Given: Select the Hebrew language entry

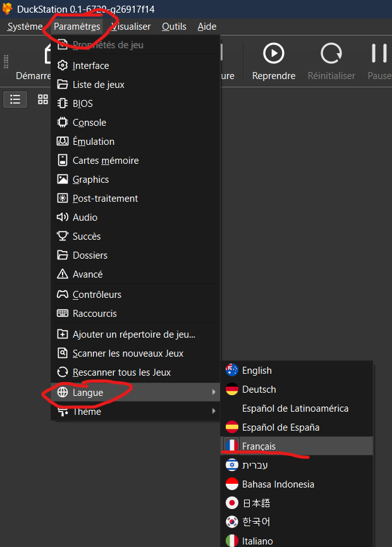Looking at the screenshot, I should [297, 465].
